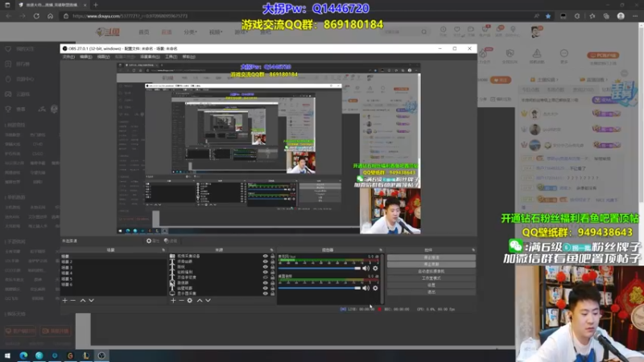Remove selected source with the minus icon
Viewport: 644px width, 362px height.
182,300
